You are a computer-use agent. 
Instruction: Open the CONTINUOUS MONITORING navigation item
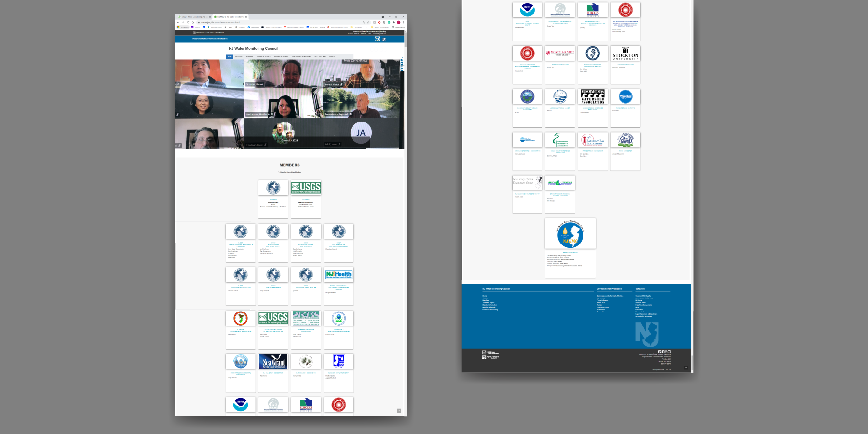coord(301,57)
